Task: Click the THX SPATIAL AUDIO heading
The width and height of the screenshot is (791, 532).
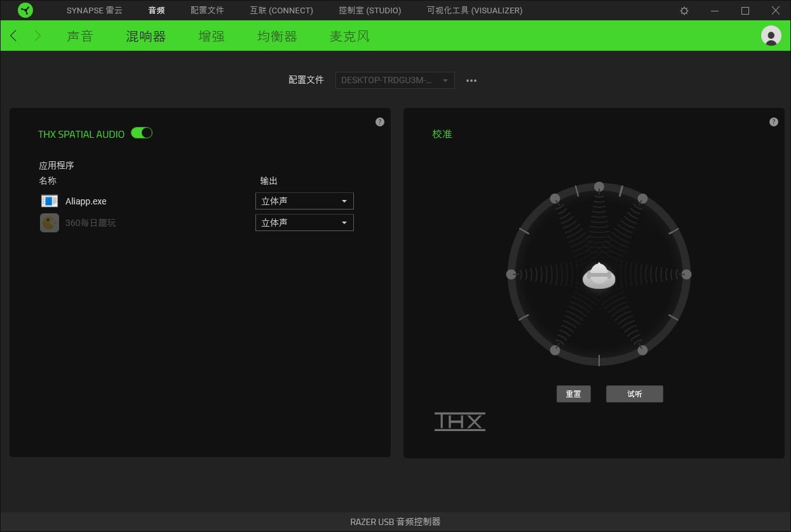Action: tap(81, 134)
